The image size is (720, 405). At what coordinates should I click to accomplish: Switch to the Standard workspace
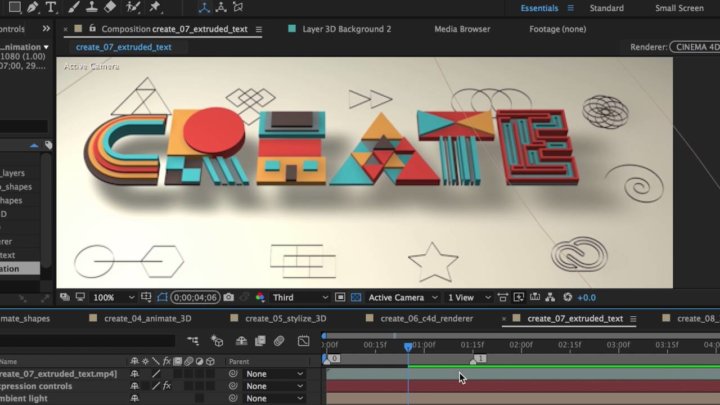[x=606, y=8]
